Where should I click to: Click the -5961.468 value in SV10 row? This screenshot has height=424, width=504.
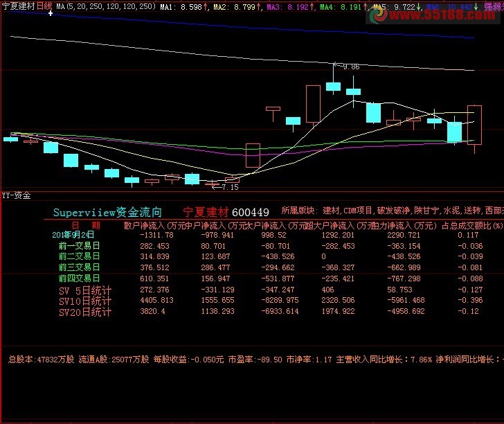click(x=406, y=300)
